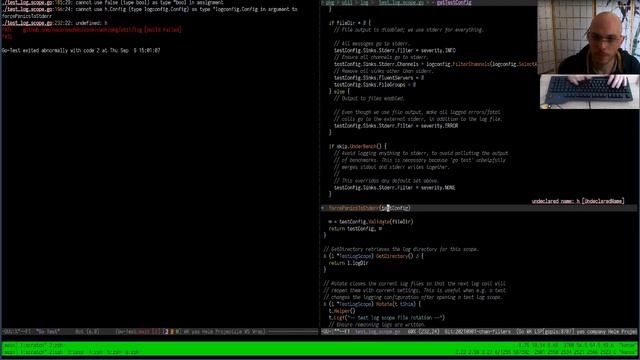Click the lower row of green tmux bar
Viewport: 640px width, 360px height.
(320, 352)
